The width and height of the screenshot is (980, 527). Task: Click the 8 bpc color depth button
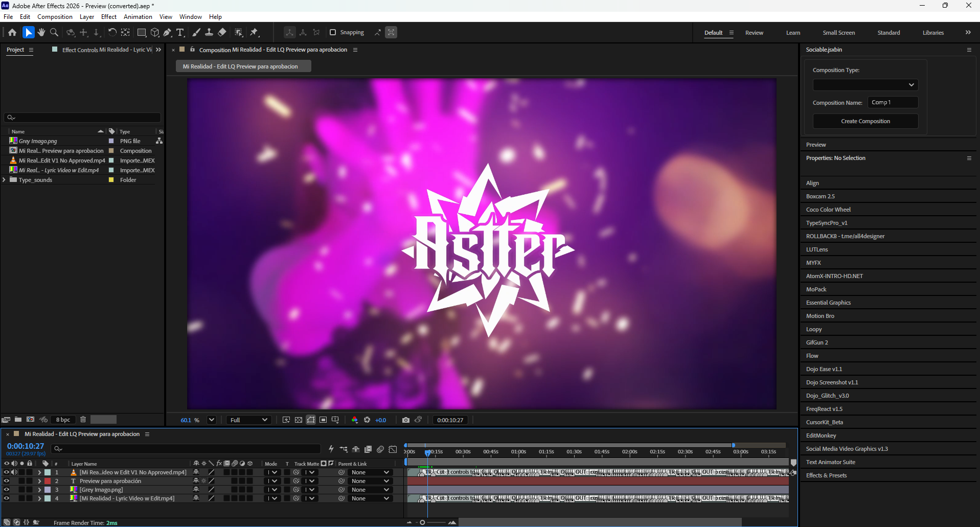63,419
